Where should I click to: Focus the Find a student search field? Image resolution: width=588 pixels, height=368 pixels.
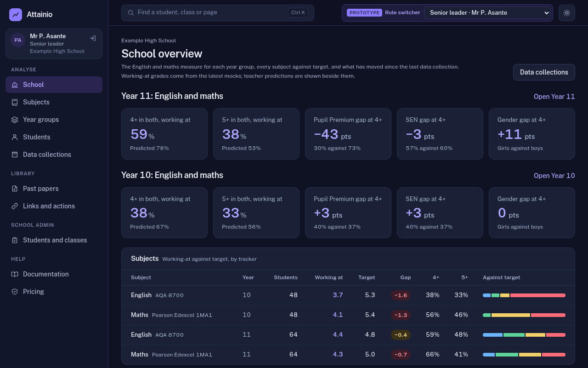218,13
